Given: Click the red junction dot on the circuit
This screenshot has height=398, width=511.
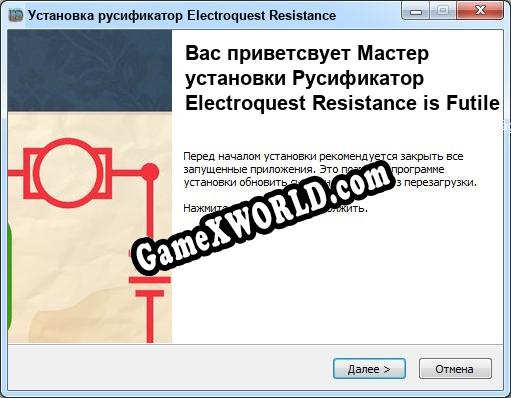Looking at the screenshot, I should (x=150, y=172).
